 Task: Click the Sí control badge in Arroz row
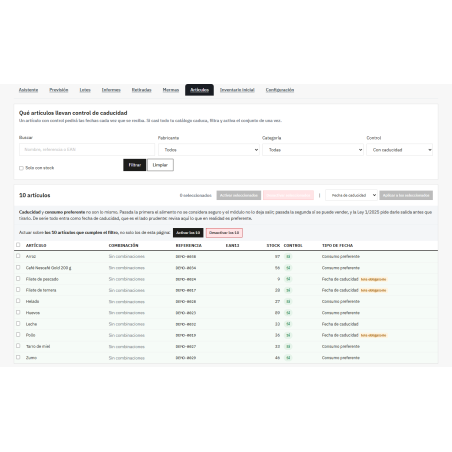point(288,257)
